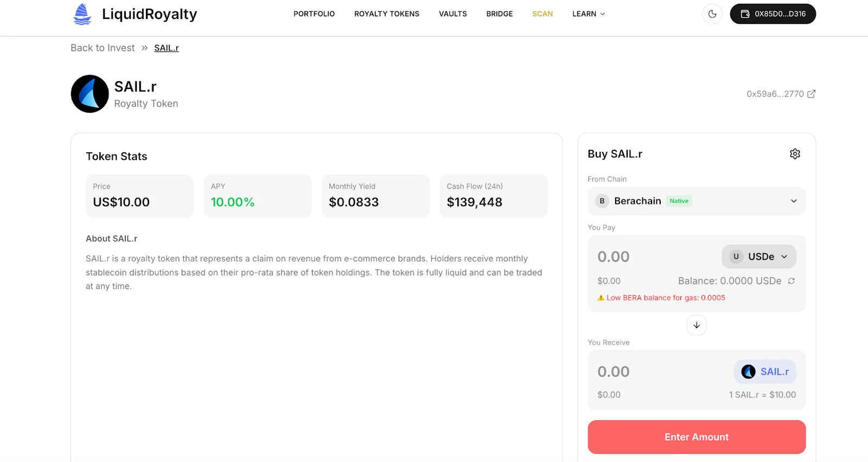Refresh the USDe balance icon
The height and width of the screenshot is (462, 868).
coord(792,281)
